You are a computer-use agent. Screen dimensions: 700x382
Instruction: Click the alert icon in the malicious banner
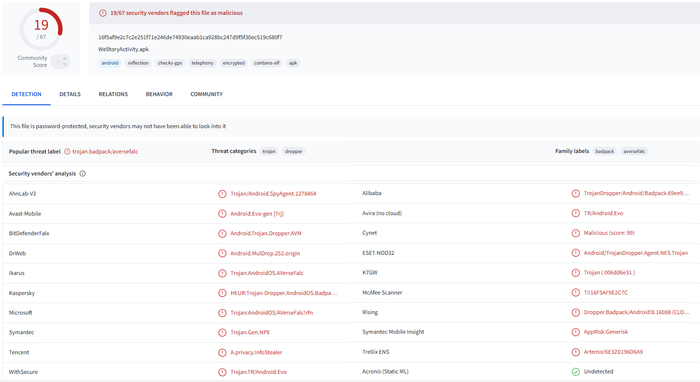103,13
